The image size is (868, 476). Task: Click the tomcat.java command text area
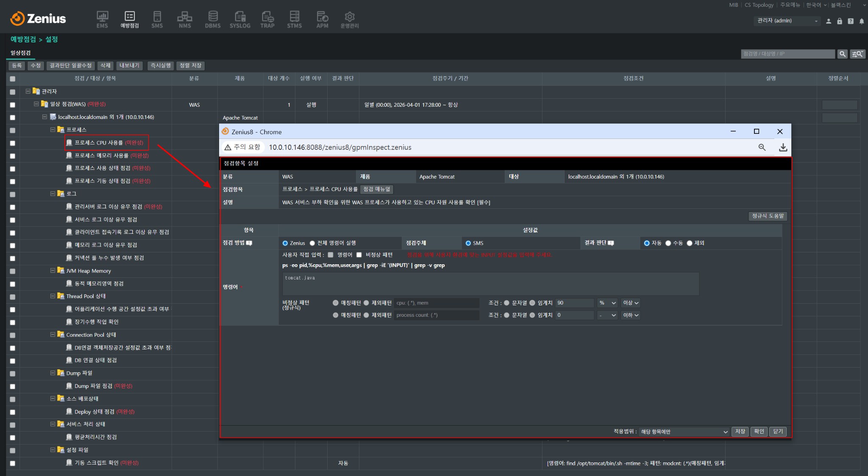(x=490, y=284)
